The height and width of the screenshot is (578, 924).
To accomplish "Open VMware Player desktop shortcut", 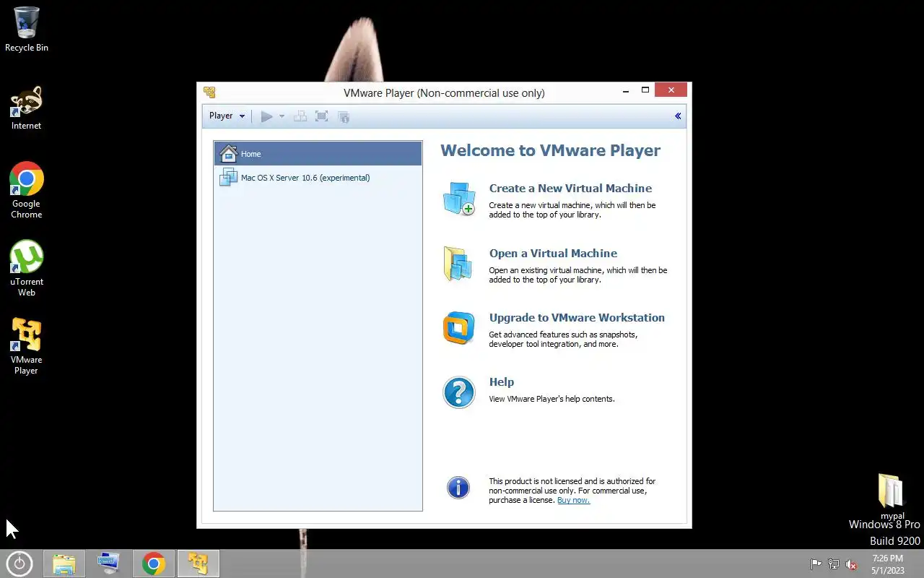I will coord(27,346).
